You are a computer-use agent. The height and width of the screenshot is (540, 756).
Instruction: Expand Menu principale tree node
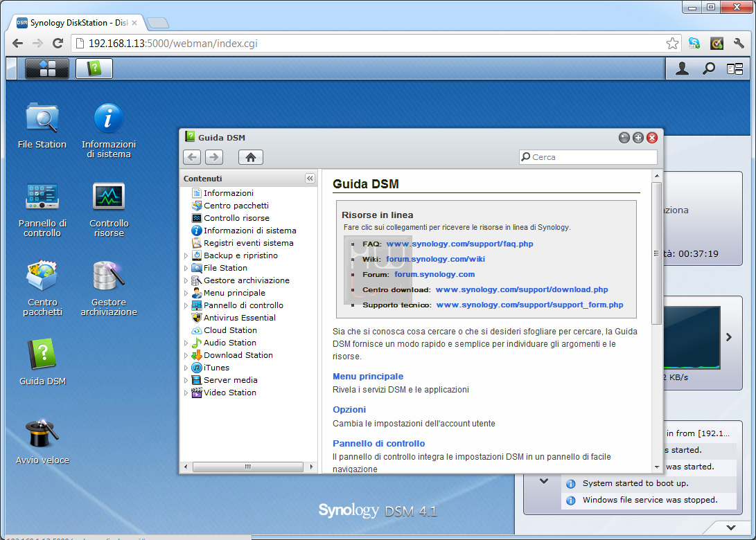point(186,294)
